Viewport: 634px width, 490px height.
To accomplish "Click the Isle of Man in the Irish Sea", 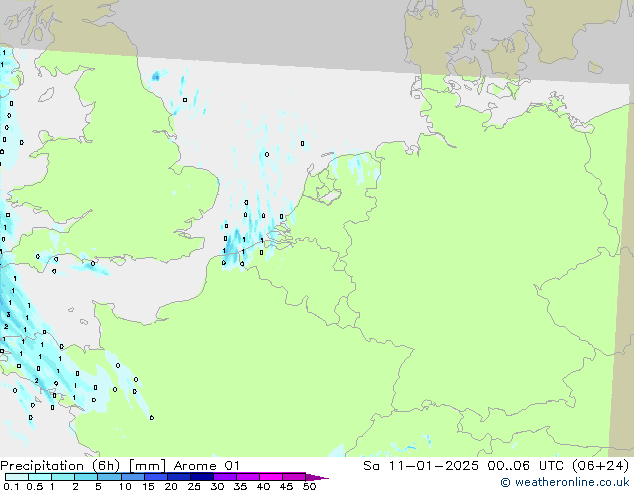I will coord(45,95).
